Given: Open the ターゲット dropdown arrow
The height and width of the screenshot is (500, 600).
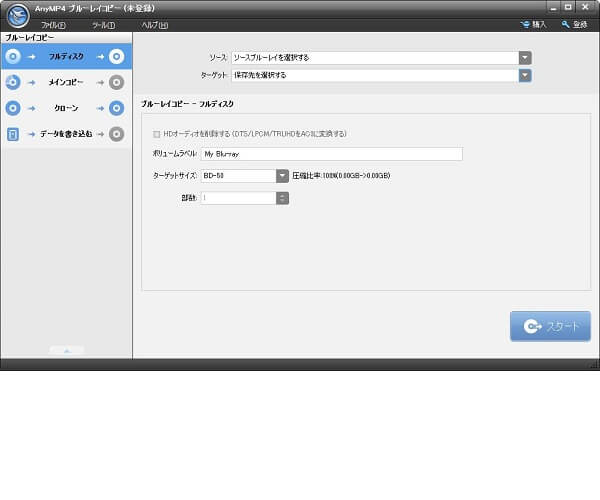Looking at the screenshot, I should (525, 75).
